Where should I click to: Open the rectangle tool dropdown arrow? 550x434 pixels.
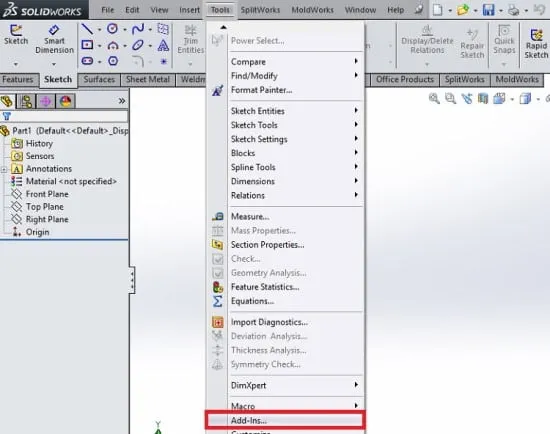click(100, 46)
